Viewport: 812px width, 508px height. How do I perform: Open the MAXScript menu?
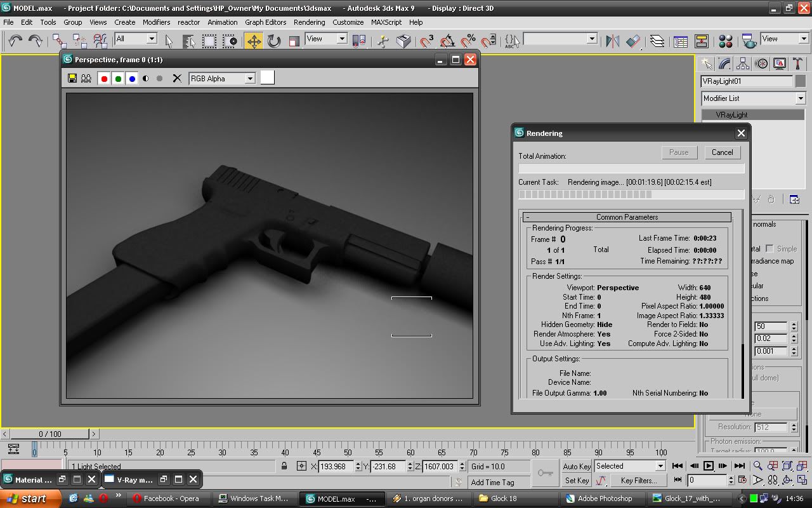(x=386, y=22)
